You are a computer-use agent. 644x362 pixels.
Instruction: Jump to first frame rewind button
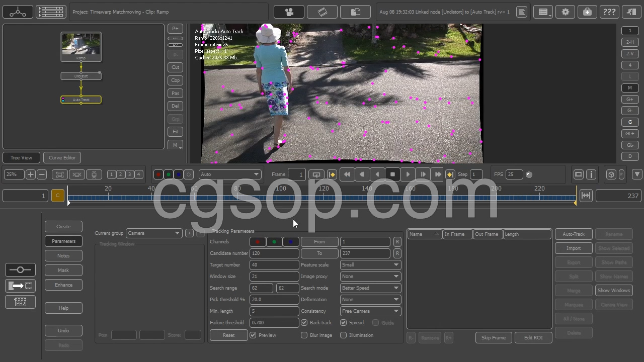coord(347,174)
